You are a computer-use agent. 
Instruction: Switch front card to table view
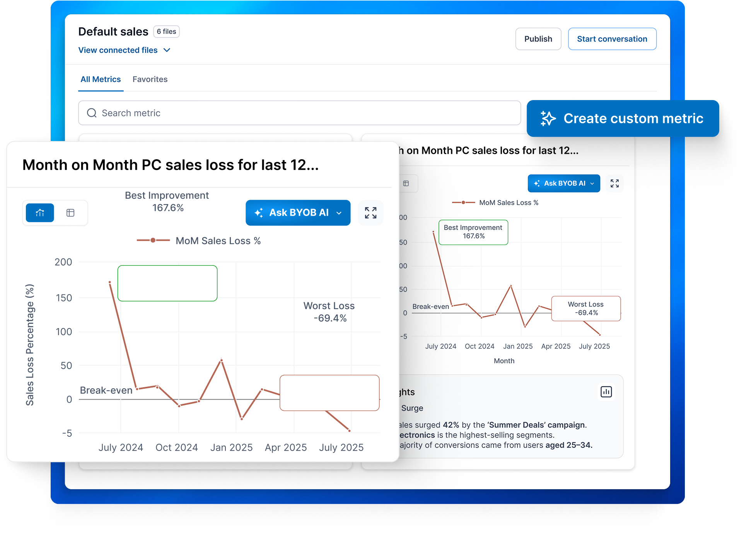tap(70, 213)
